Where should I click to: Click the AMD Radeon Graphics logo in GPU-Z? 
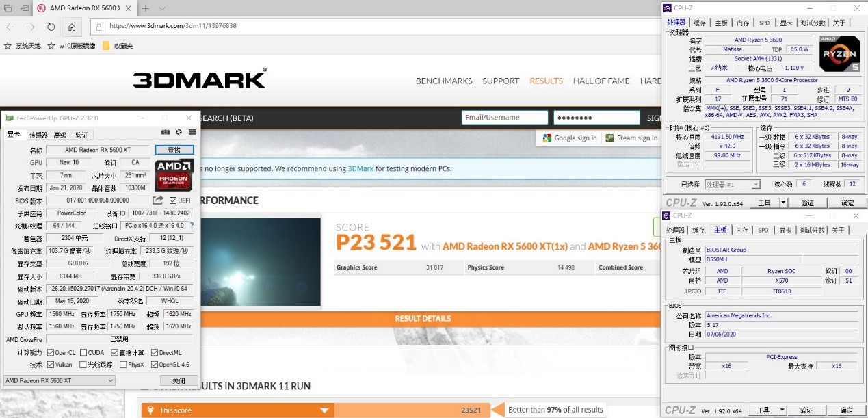coord(174,174)
